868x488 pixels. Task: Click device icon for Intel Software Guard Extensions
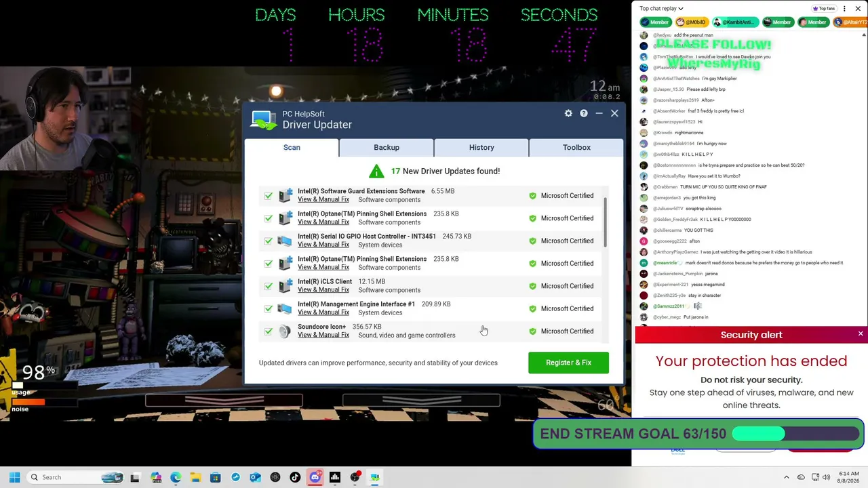coord(285,195)
